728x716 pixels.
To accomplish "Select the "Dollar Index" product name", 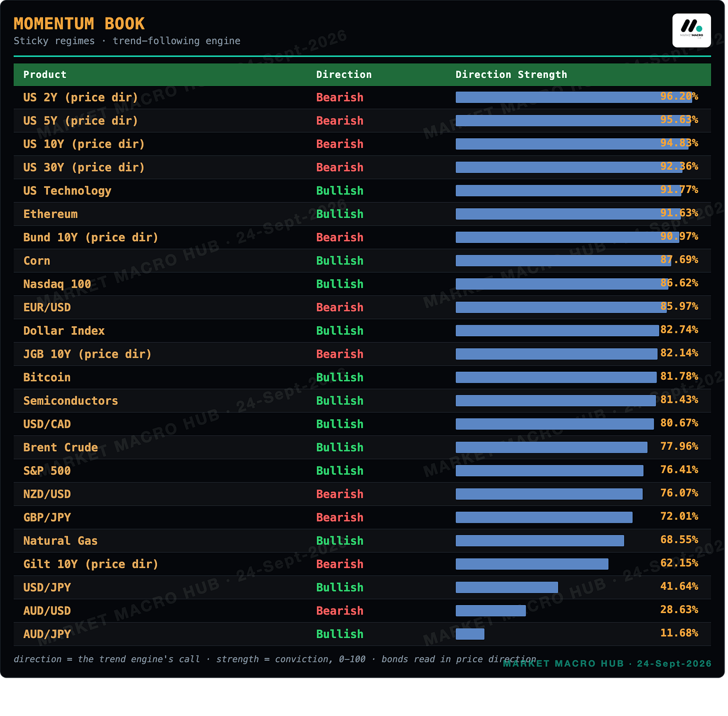I will (x=64, y=331).
